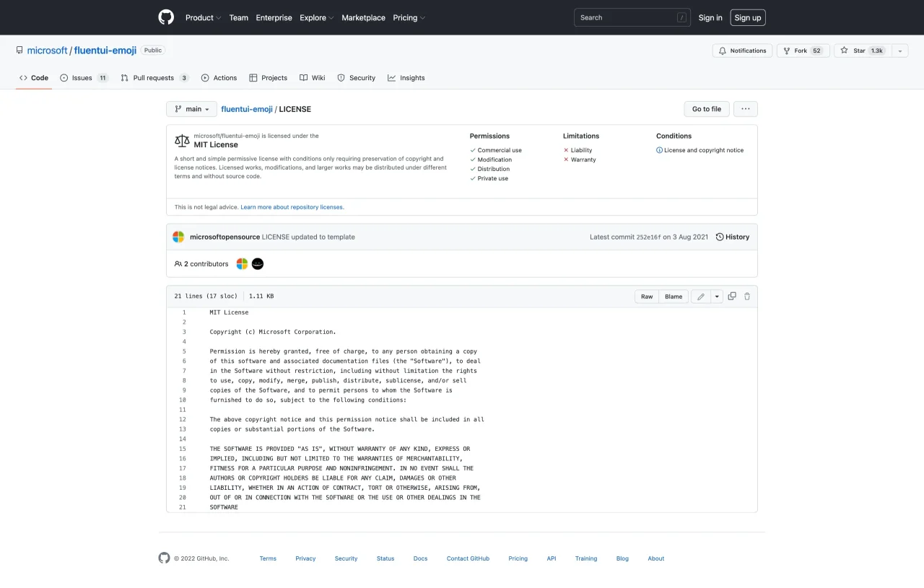
Task: Open the main branch selector
Action: tap(191, 109)
